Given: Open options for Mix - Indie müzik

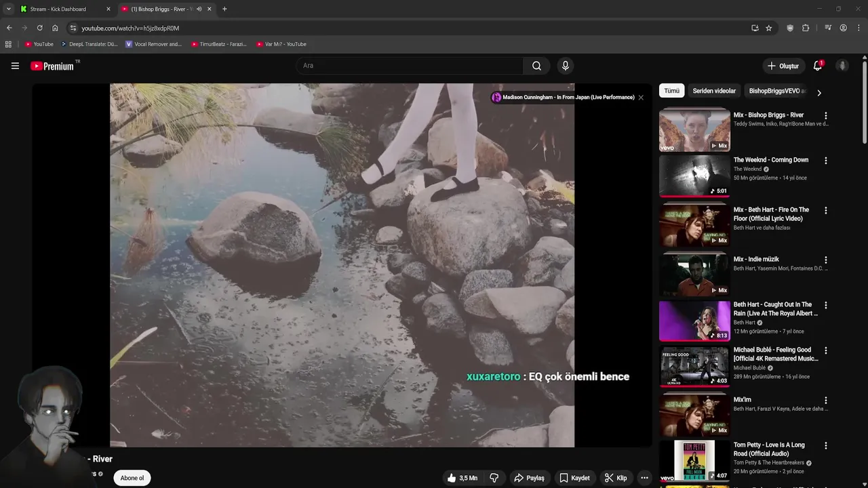Looking at the screenshot, I should tap(825, 260).
